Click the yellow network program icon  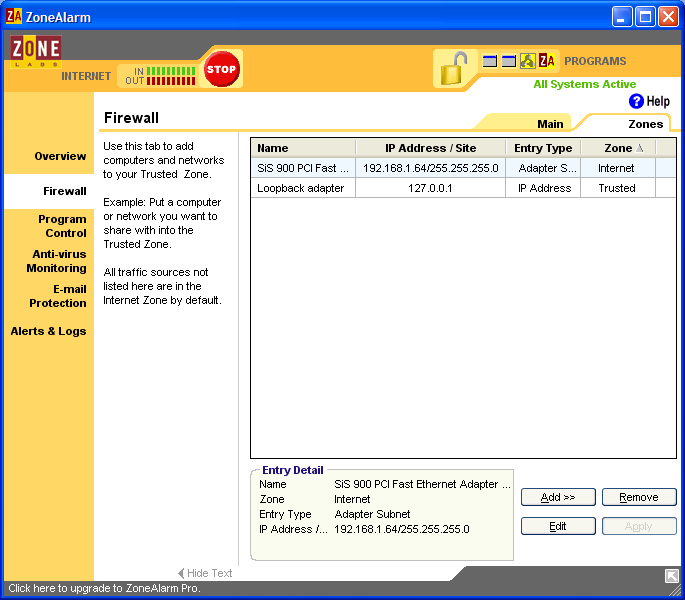click(x=527, y=61)
